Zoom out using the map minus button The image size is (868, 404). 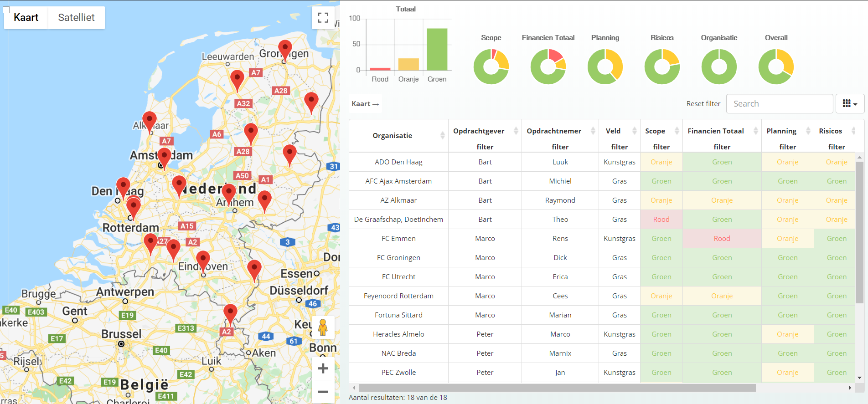(323, 392)
